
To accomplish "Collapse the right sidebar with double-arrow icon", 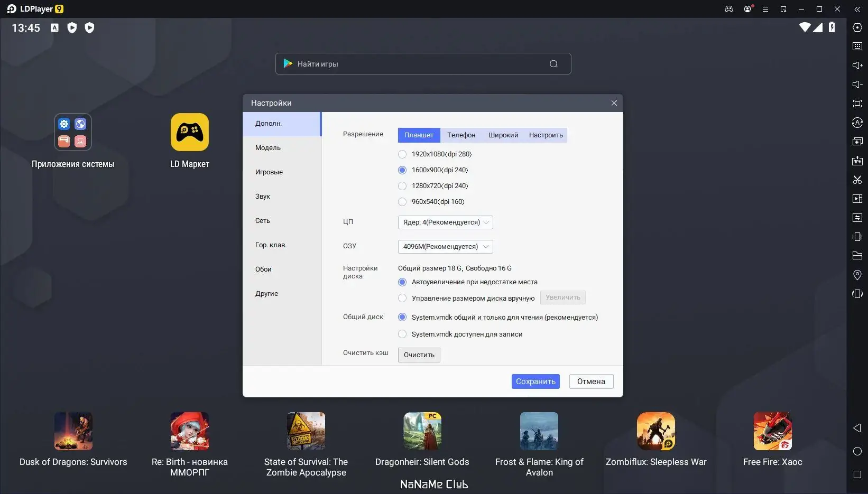I will [x=857, y=9].
